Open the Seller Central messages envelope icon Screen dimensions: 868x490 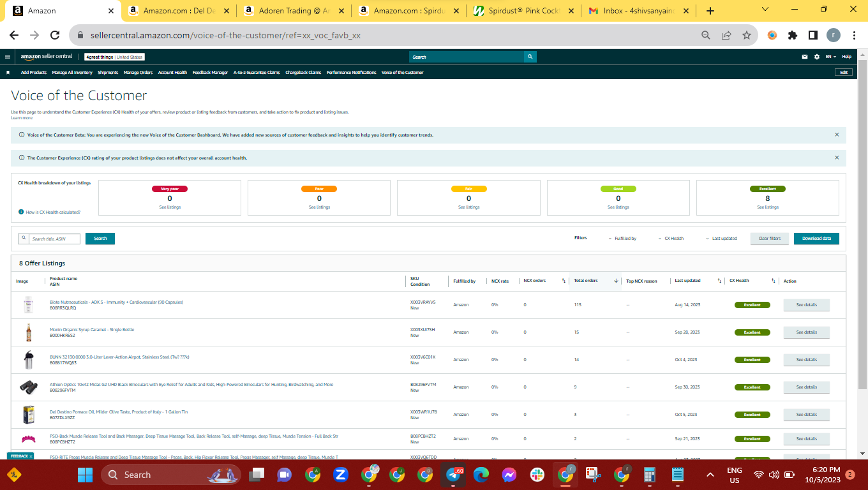coord(805,57)
